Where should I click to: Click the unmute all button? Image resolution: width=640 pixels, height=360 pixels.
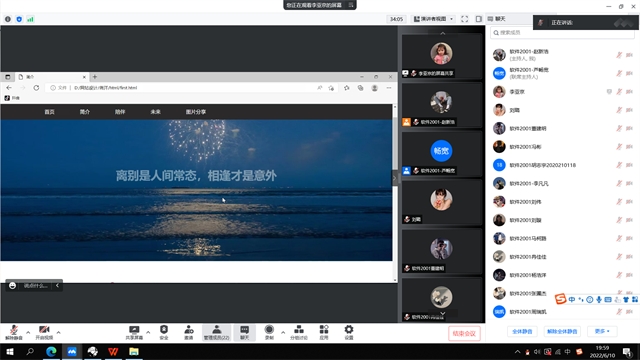tap(562, 331)
